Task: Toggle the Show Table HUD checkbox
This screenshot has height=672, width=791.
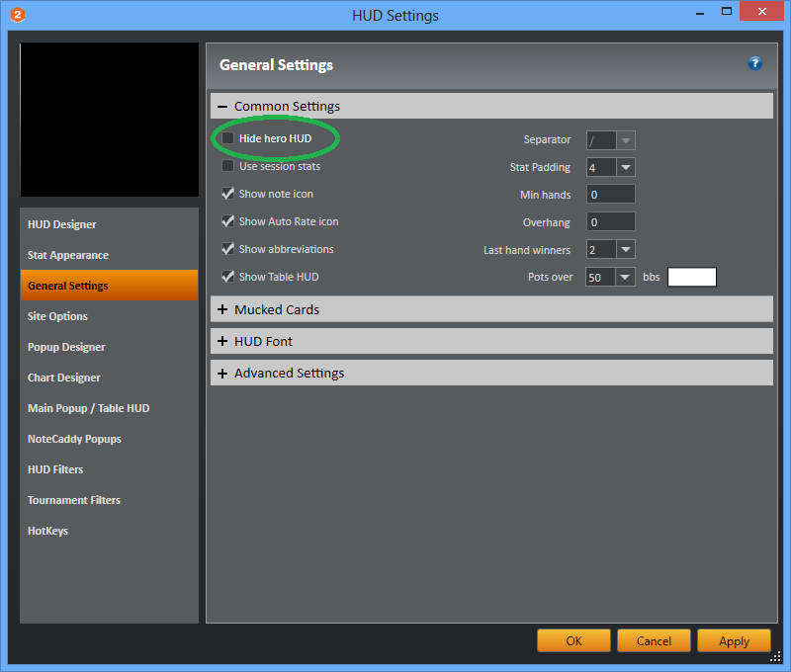Action: point(228,277)
